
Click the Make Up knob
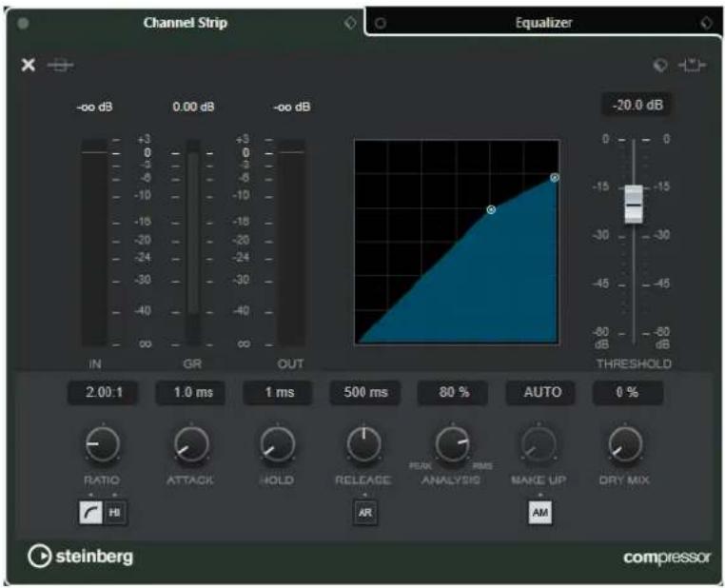pos(539,444)
